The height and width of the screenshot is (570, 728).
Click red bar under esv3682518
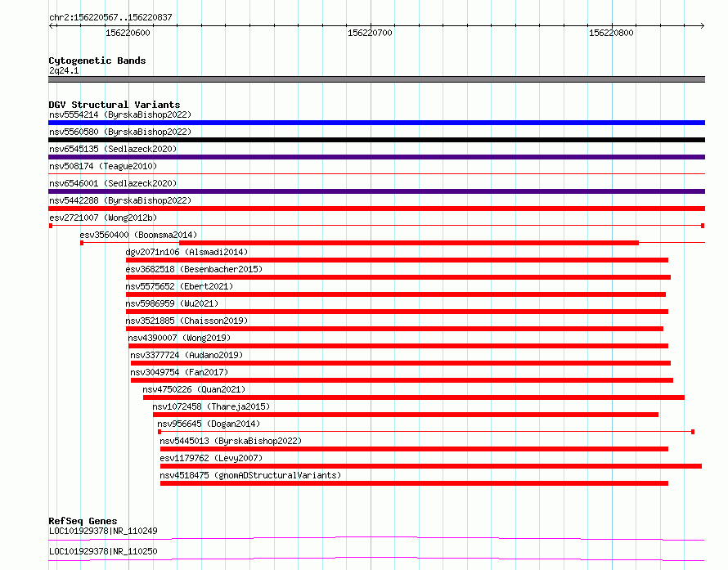pyautogui.click(x=398, y=277)
